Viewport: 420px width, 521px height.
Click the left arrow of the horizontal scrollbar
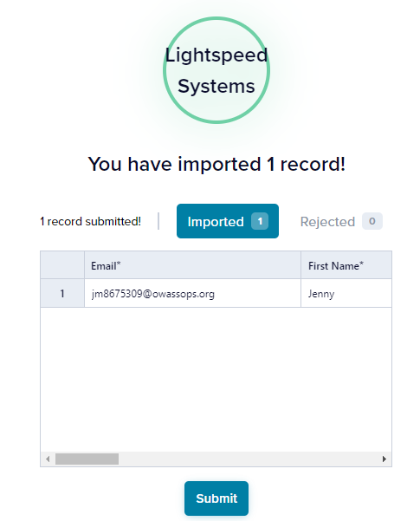[48, 459]
